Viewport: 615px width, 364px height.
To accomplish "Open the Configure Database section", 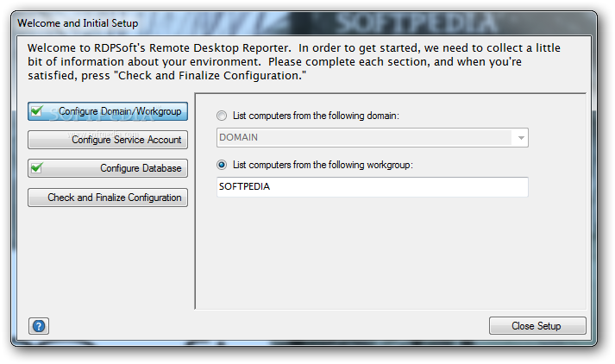I will pos(108,168).
